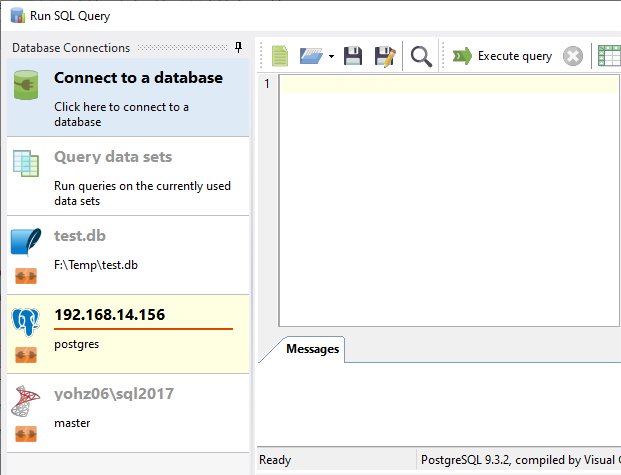
Task: Select the test.db SQLite connection
Action: click(128, 256)
